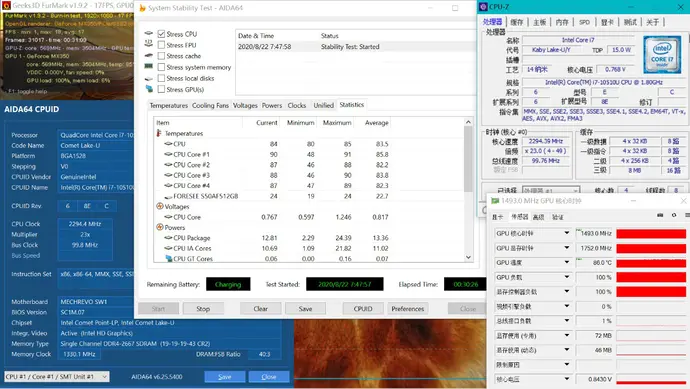Click the GPU-Z title bar icon
The width and height of the screenshot is (690, 389).
point(495,201)
